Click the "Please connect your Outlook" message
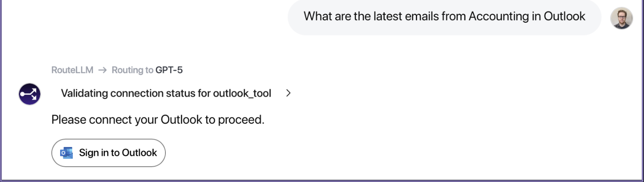 tap(158, 119)
